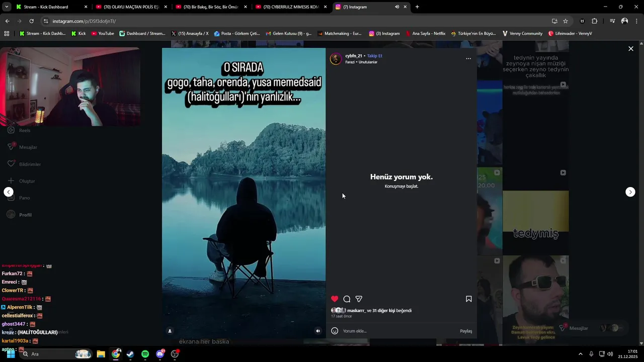The height and width of the screenshot is (362, 644).
Task: Open the Extensions puzzle icon
Action: click(594, 21)
